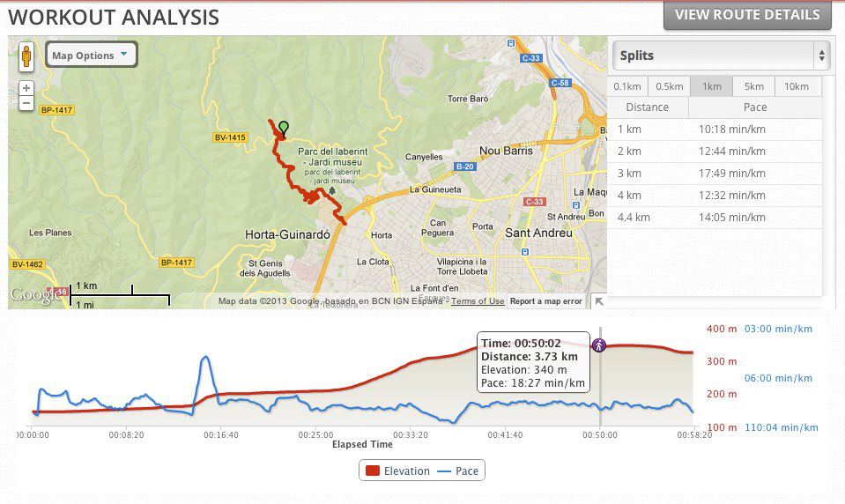Click the park tree icon on map
Viewport: 845px width, 504px height.
[332, 189]
